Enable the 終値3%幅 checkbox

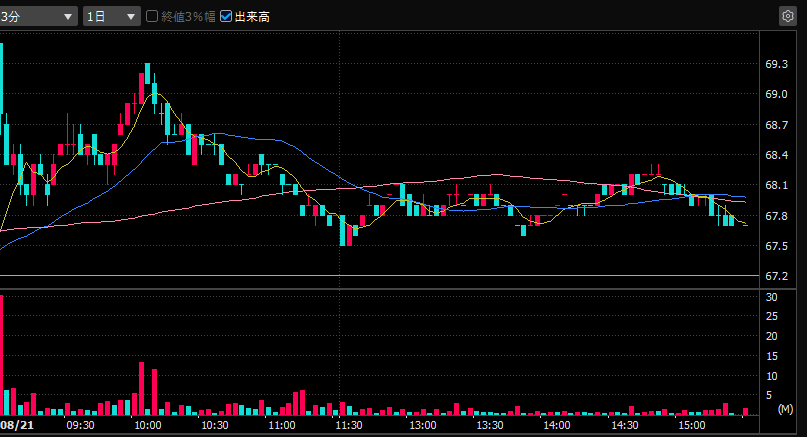tap(152, 16)
